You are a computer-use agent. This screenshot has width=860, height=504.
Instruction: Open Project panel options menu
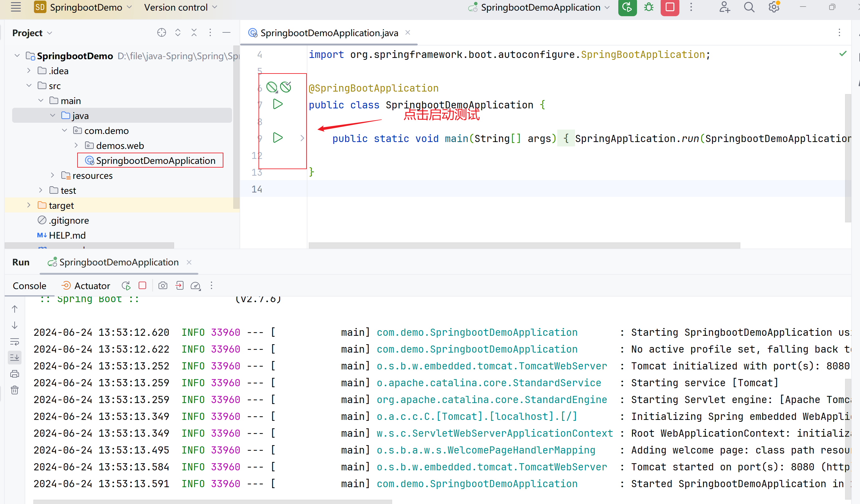(x=210, y=32)
